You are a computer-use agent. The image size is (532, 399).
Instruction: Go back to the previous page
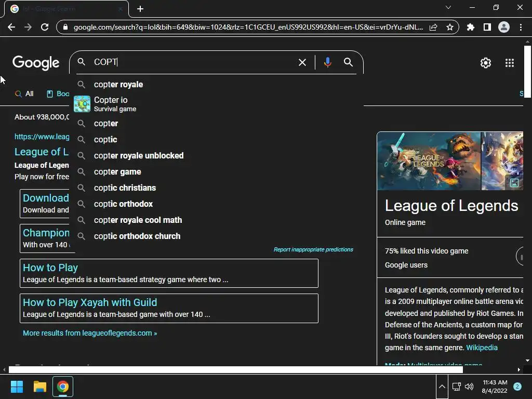[11, 27]
